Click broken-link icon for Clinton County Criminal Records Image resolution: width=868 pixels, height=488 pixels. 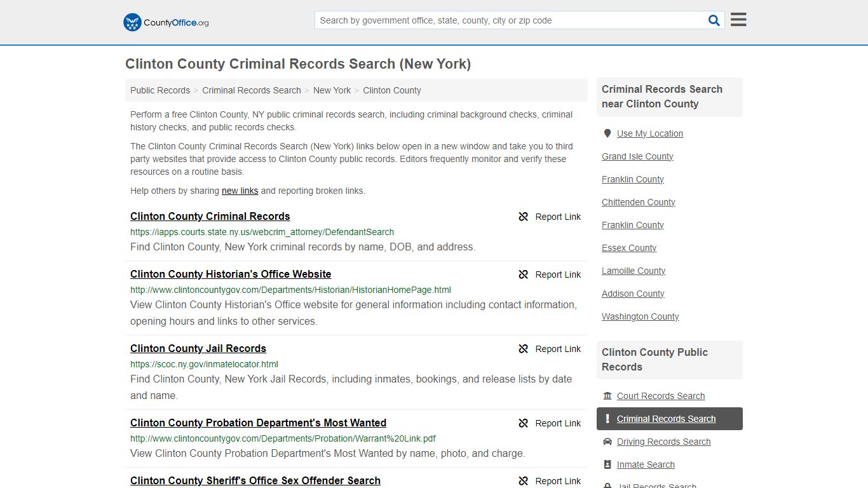pyautogui.click(x=524, y=217)
